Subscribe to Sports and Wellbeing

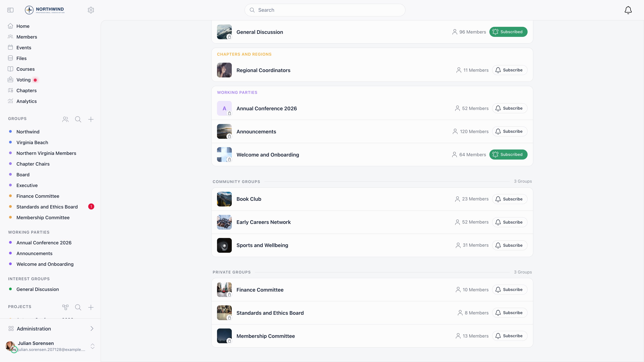(509, 245)
